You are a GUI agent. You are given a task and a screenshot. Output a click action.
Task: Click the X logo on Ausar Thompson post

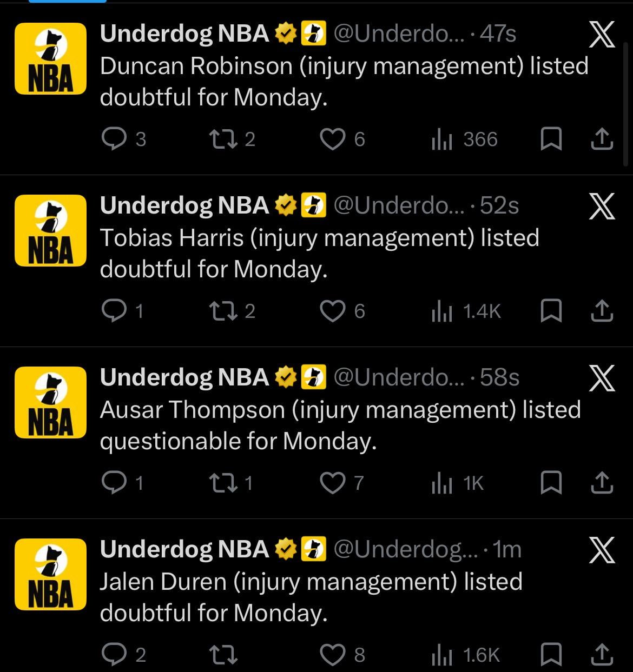click(602, 378)
